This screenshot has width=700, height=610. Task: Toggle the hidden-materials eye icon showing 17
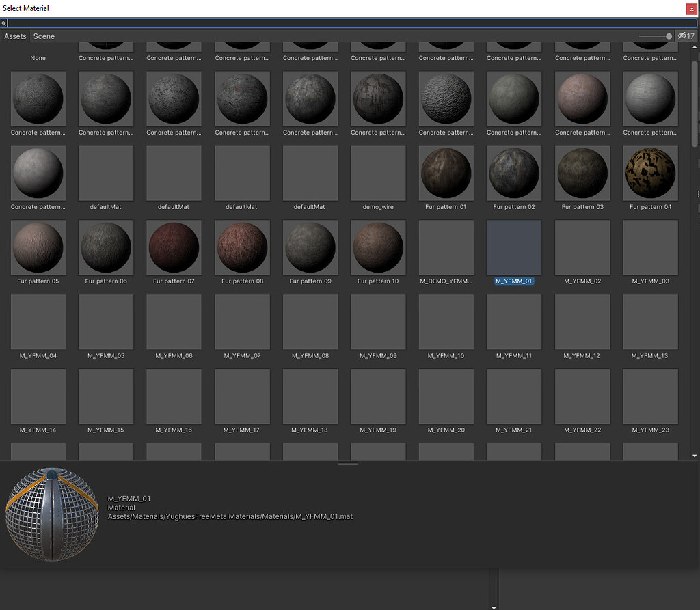(686, 36)
